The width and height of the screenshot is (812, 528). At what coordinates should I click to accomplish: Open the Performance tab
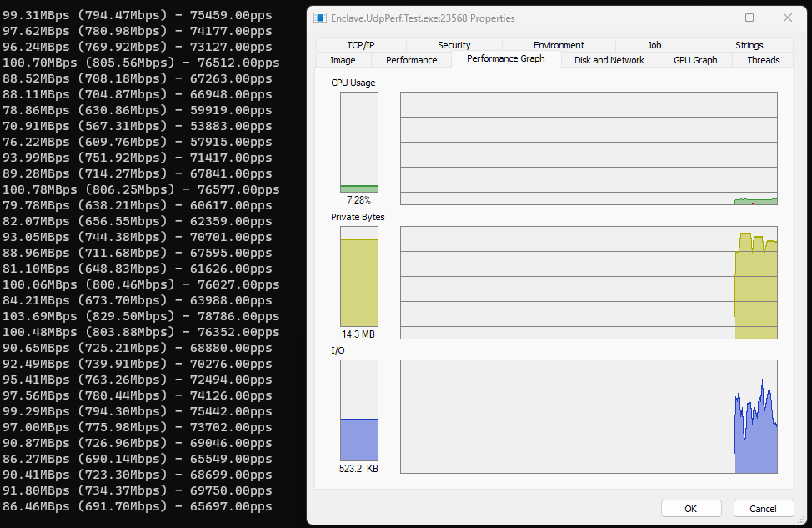(411, 60)
